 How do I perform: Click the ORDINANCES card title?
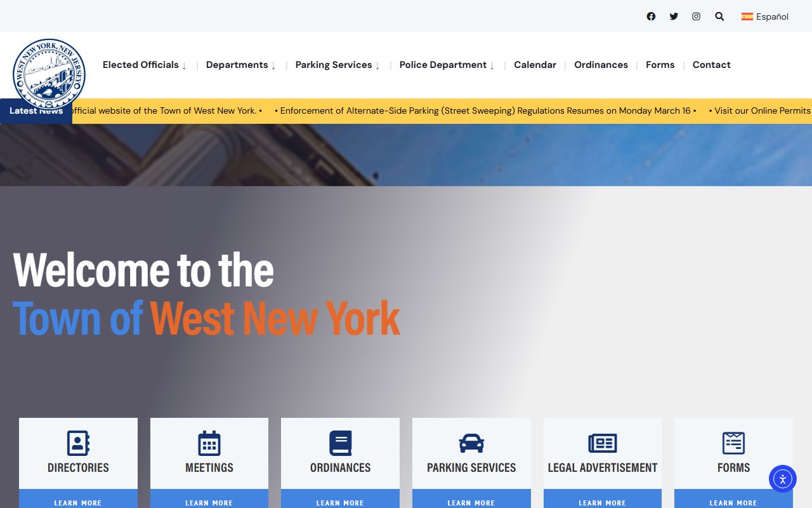coord(340,467)
